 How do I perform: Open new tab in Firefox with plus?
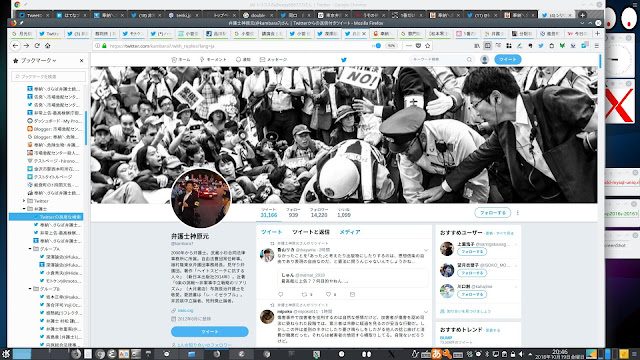[x=598, y=33]
